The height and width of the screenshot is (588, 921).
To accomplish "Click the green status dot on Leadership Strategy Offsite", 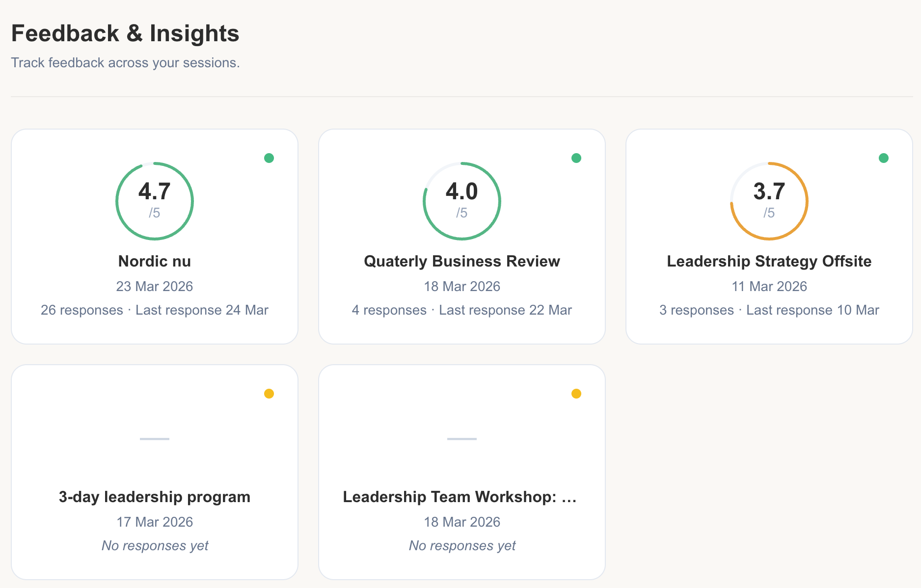I will [883, 158].
